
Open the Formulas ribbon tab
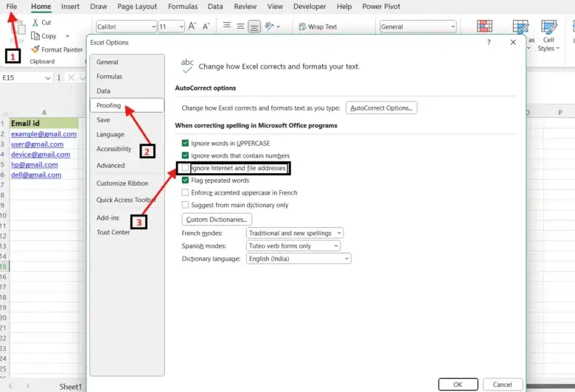point(183,7)
